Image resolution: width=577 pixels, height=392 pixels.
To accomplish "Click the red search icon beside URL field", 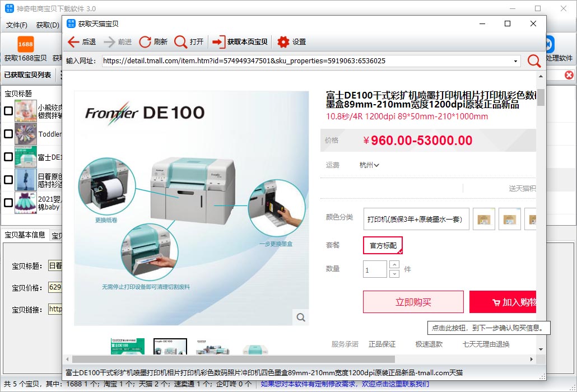I will click(x=534, y=60).
